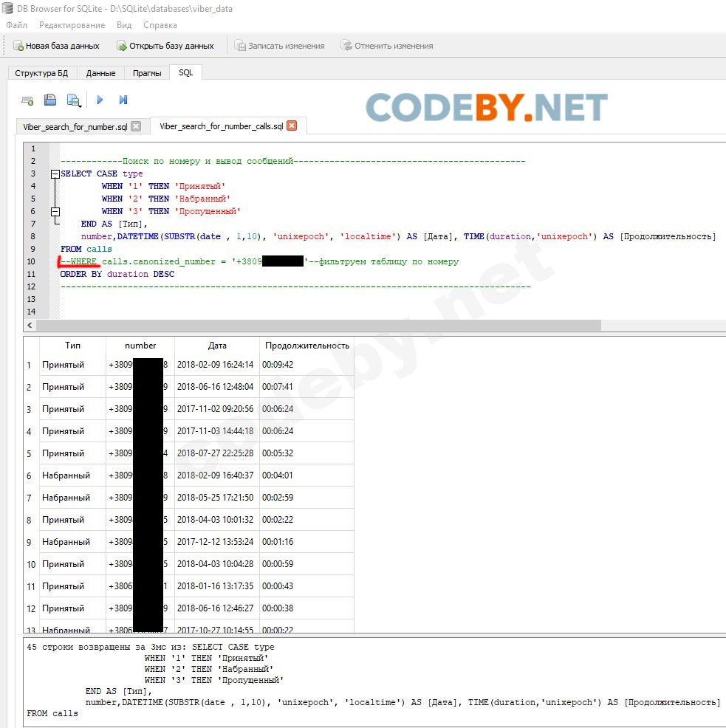
Task: Click Записать изменения toolbar button
Action: [x=280, y=46]
